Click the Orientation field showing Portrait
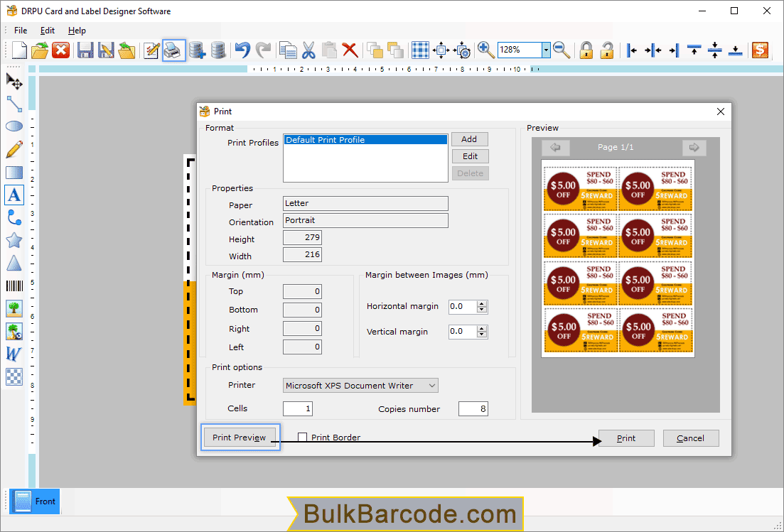 click(365, 220)
